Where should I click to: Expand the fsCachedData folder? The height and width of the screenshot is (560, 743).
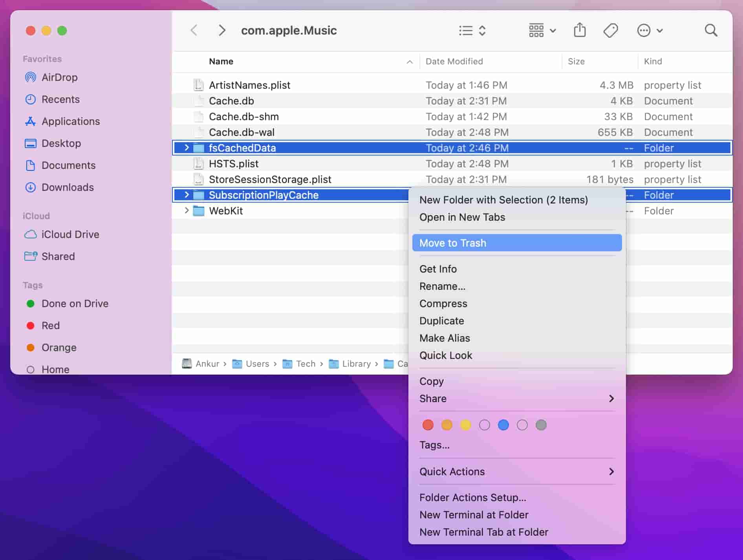coord(187,148)
